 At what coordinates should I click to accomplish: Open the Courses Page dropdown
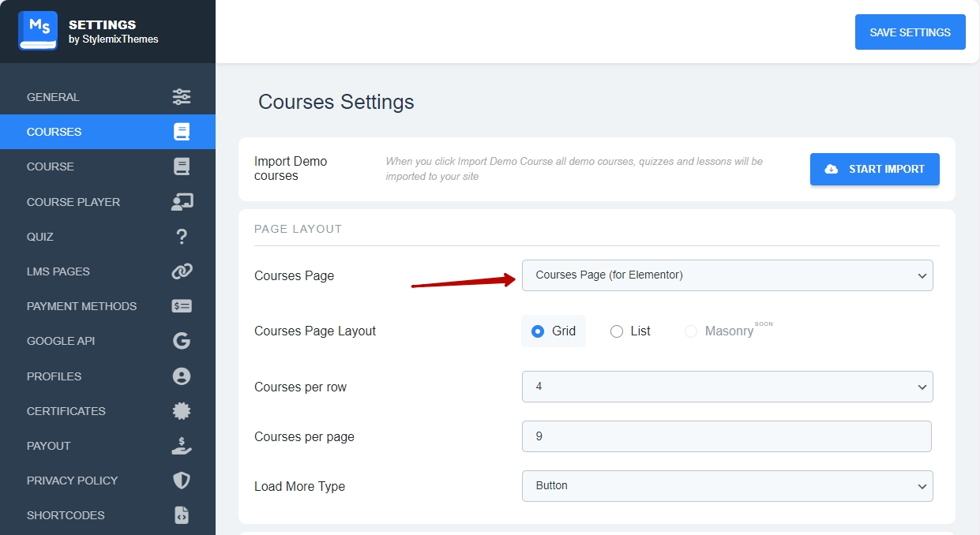pyautogui.click(x=727, y=275)
